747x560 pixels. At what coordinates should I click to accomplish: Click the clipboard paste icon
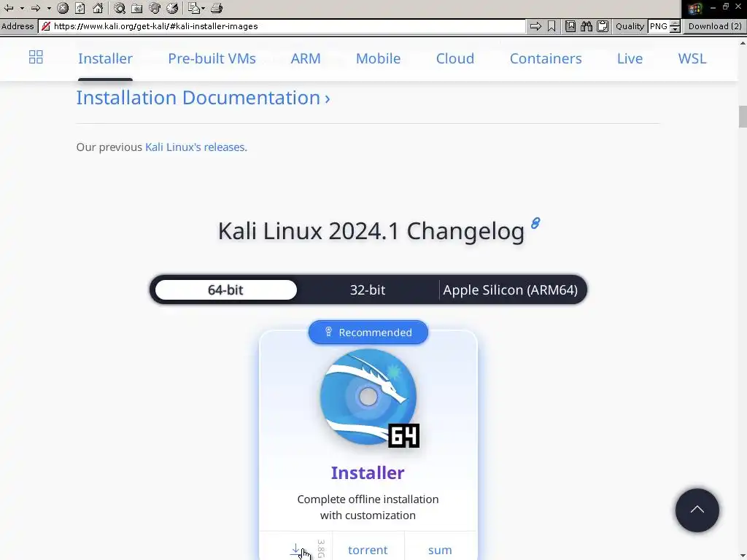[x=603, y=26]
